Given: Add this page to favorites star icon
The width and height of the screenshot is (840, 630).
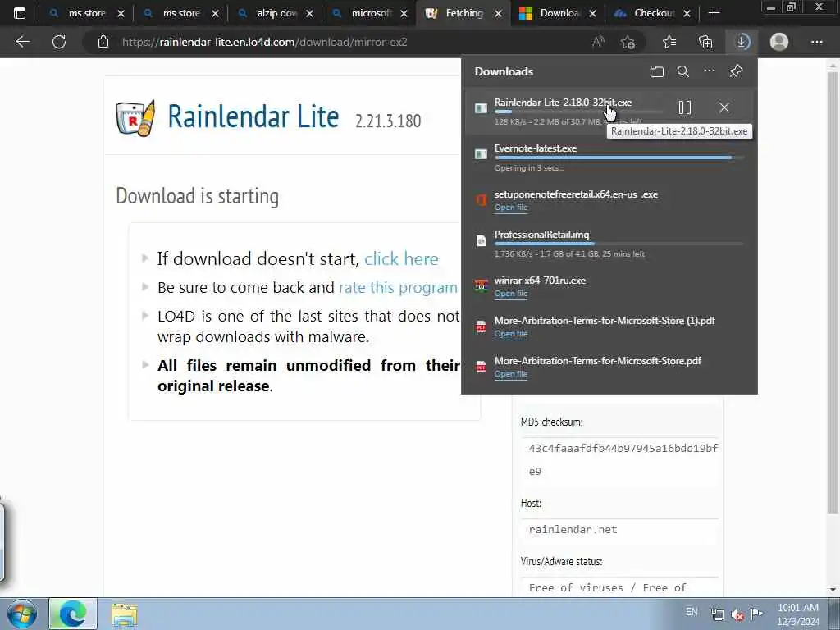Looking at the screenshot, I should pos(628,42).
